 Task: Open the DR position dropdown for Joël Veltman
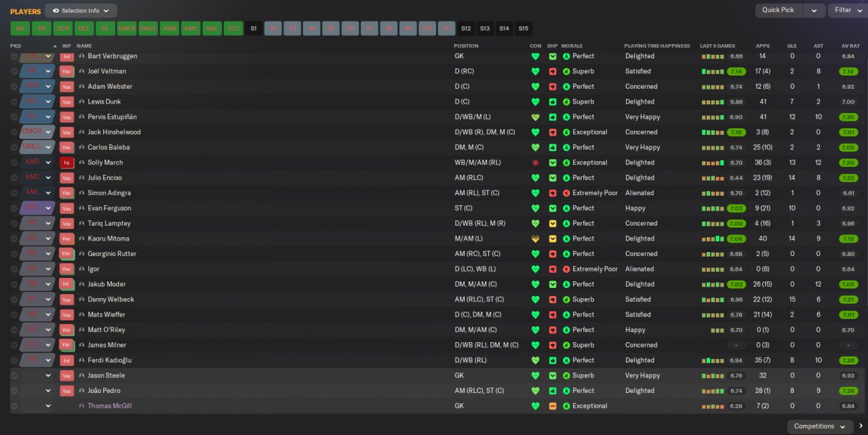(x=37, y=71)
